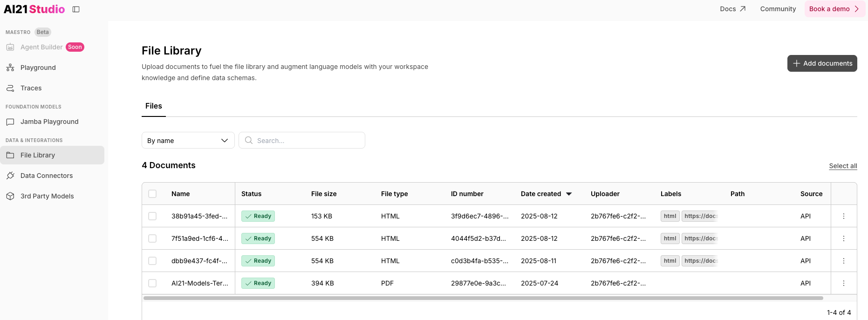
Task: Focus the Search input field
Action: tap(302, 140)
